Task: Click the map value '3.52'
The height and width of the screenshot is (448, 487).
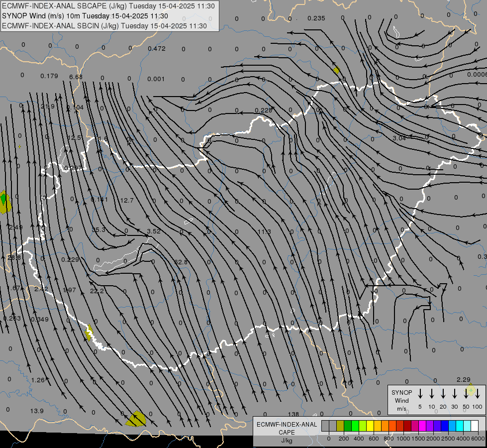Action: coord(154,231)
